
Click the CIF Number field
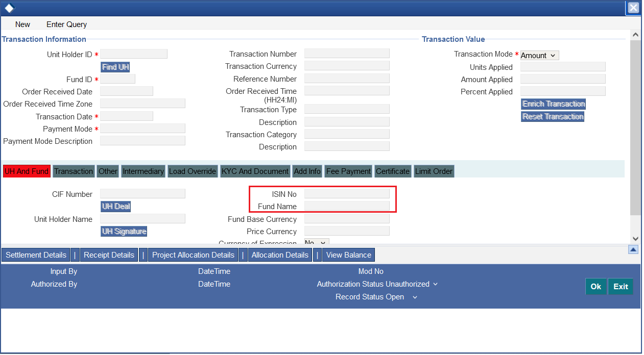tap(142, 194)
